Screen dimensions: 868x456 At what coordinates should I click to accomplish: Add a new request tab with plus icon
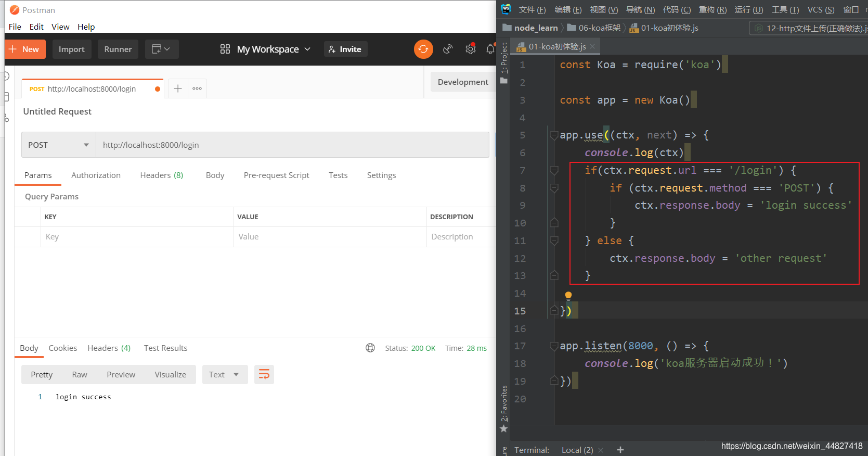178,88
